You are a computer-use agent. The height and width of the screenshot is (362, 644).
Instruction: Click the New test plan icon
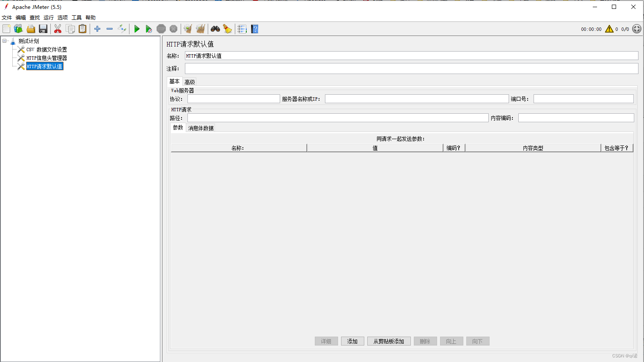6,29
